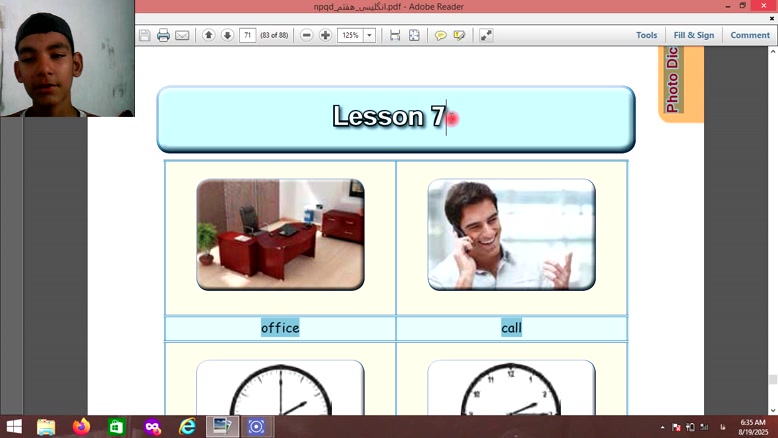Viewport: 778px width, 438px height.
Task: Click the left clock image
Action: click(280, 388)
